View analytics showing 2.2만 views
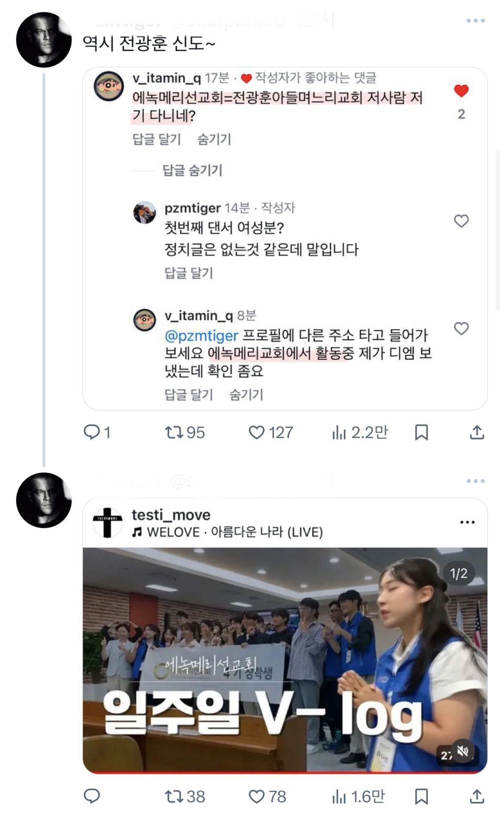 (339, 433)
